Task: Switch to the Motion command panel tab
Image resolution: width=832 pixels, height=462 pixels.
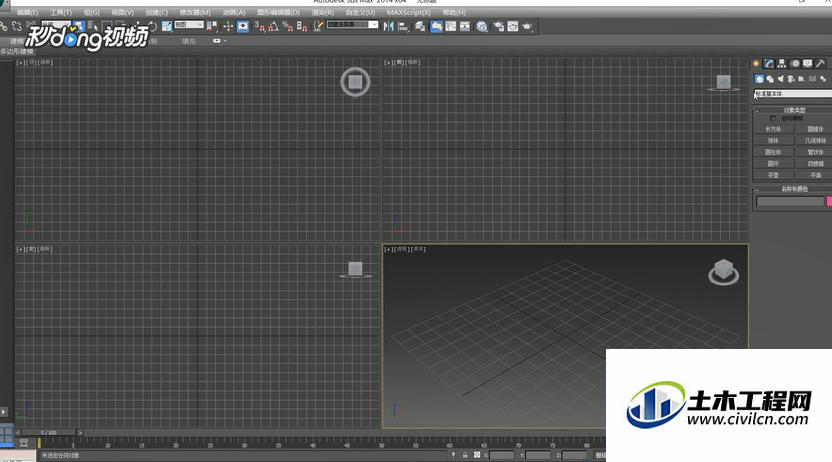Action: click(794, 64)
